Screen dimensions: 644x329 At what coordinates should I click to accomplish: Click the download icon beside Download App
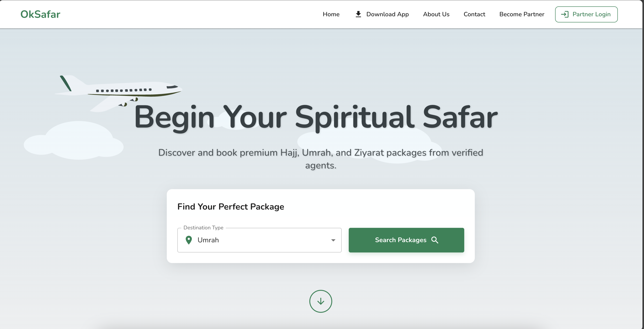[358, 14]
